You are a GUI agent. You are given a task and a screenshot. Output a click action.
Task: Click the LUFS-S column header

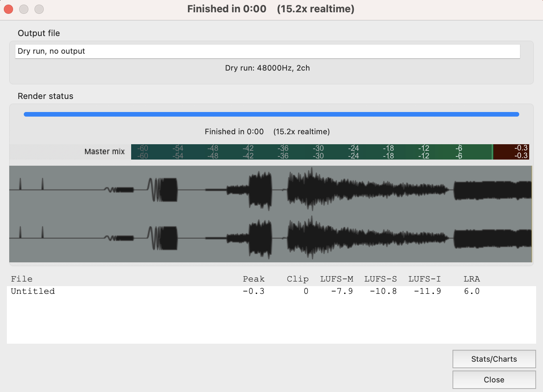(380, 279)
